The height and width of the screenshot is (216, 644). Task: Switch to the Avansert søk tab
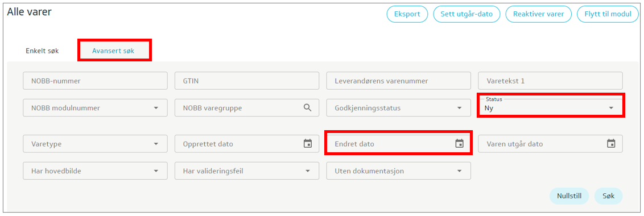click(x=113, y=51)
